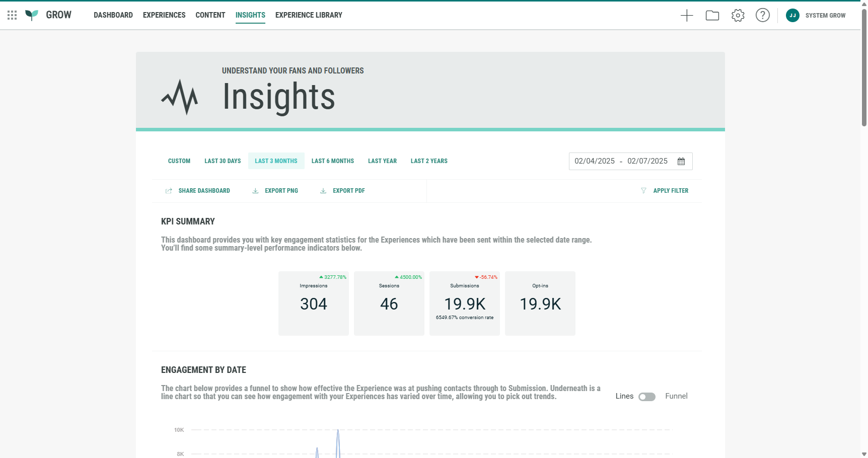
Task: Toggle Lines/Funnel chart switch
Action: (647, 397)
